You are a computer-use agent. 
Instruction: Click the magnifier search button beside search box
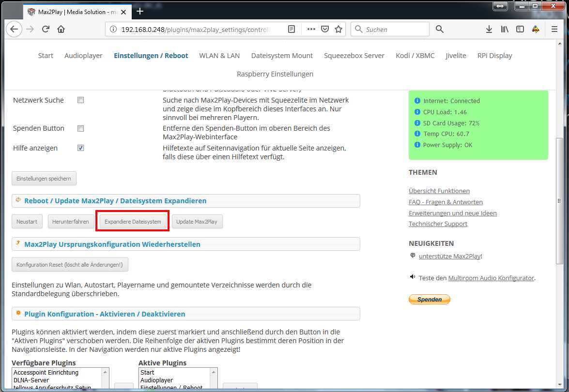coord(439,29)
